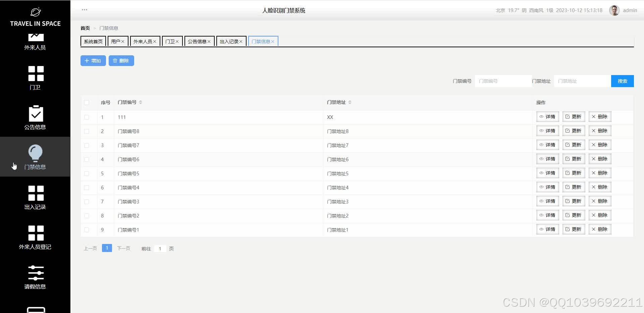The image size is (644, 313).
Task: Close the 公告信息 tab with its X
Action: 209,42
